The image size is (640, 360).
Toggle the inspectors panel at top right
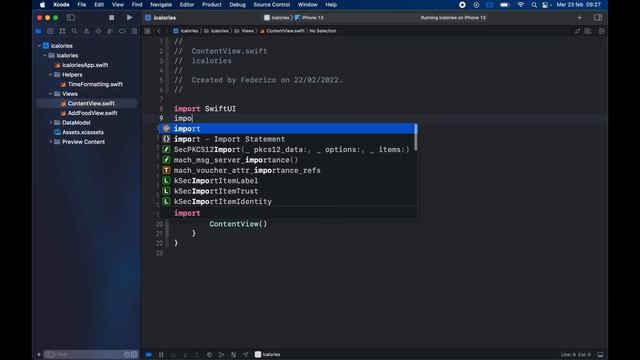[598, 18]
